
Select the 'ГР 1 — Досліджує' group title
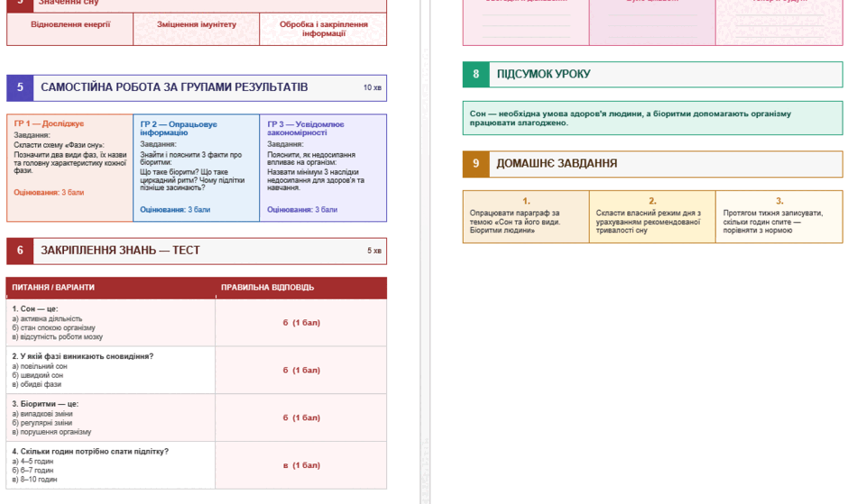click(49, 124)
